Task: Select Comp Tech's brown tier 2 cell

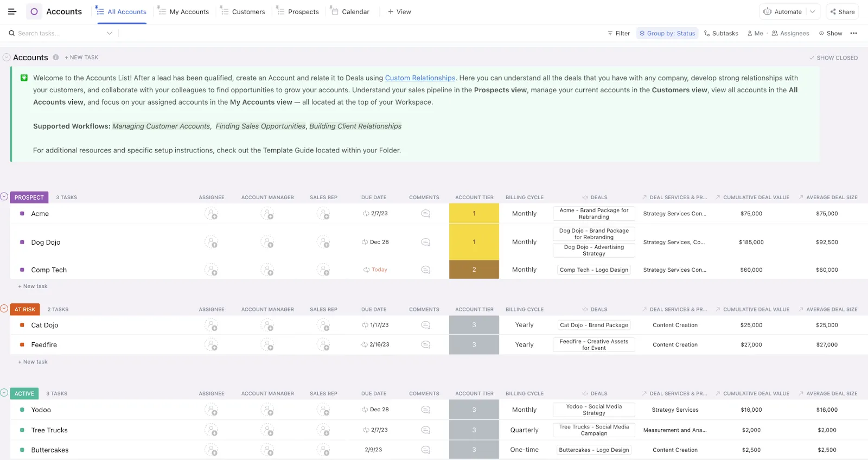Action: (x=474, y=270)
